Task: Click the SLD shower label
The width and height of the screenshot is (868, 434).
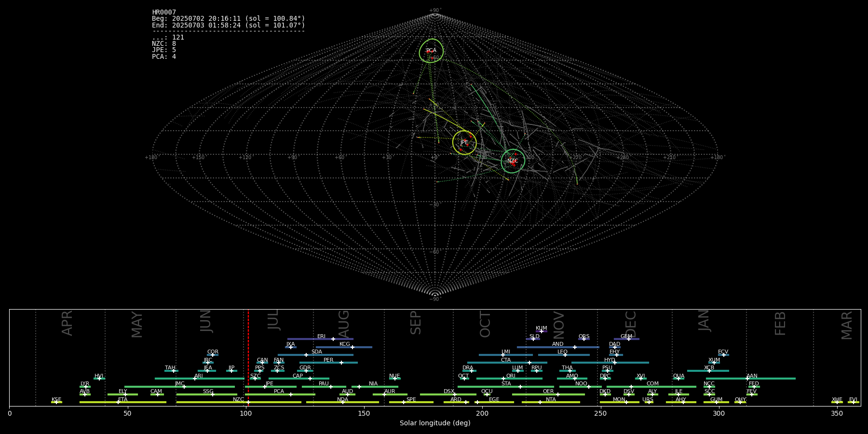Action: coord(534,337)
